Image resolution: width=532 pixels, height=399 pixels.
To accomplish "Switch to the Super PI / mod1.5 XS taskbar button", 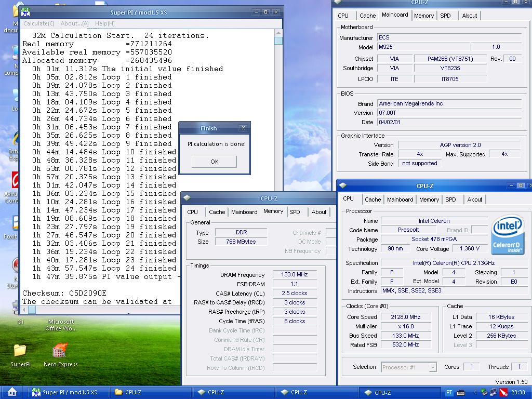I will (x=68, y=392).
